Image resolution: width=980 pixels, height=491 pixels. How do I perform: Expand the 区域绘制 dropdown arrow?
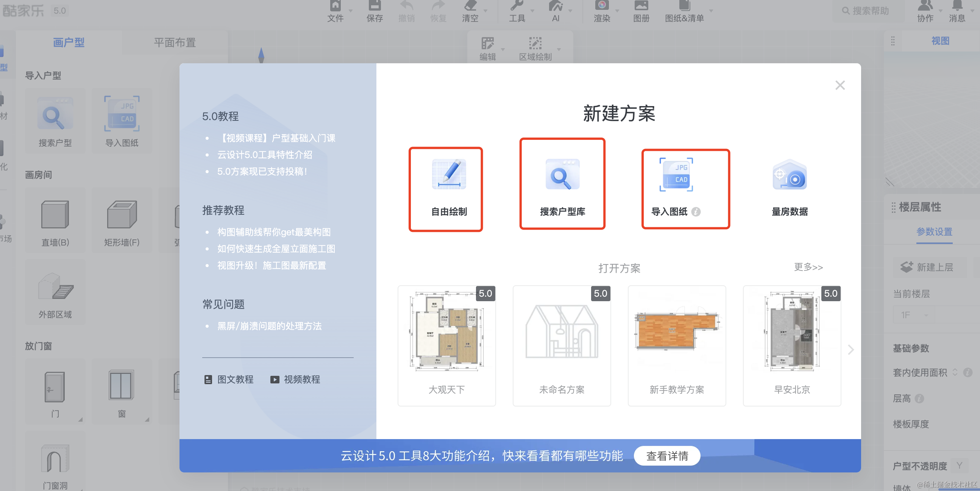tap(559, 49)
